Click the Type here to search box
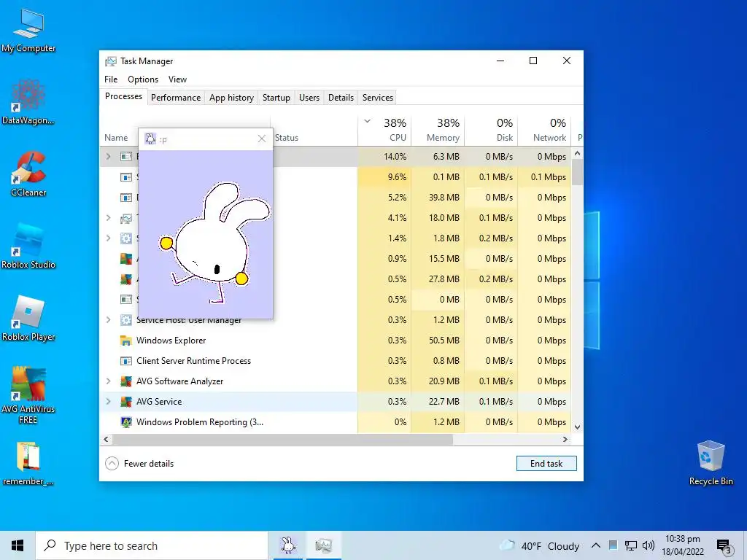747x560 pixels. pos(152,545)
